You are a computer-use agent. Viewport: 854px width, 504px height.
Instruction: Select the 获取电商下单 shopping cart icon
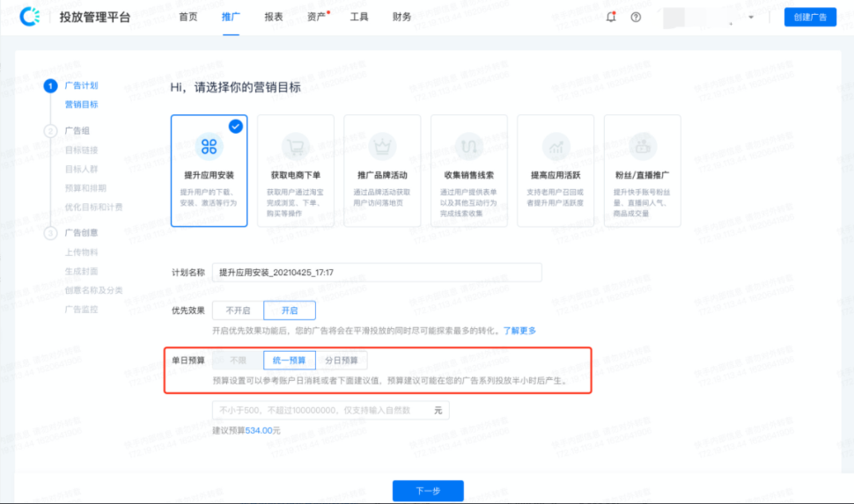[296, 146]
